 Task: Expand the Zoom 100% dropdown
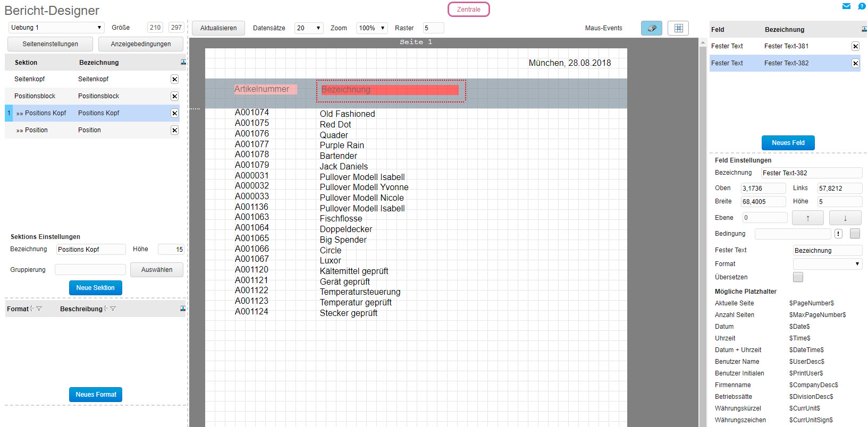point(371,28)
